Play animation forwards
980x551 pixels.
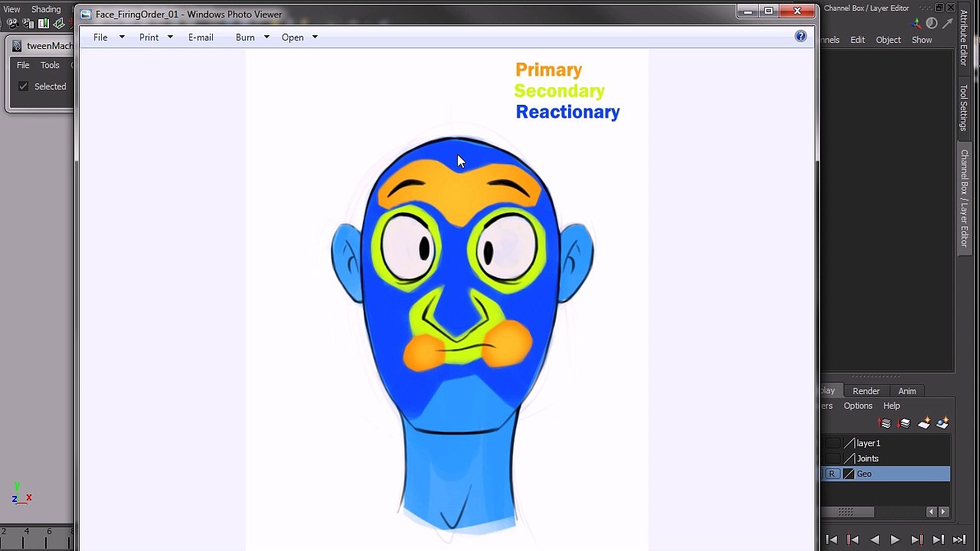895,540
